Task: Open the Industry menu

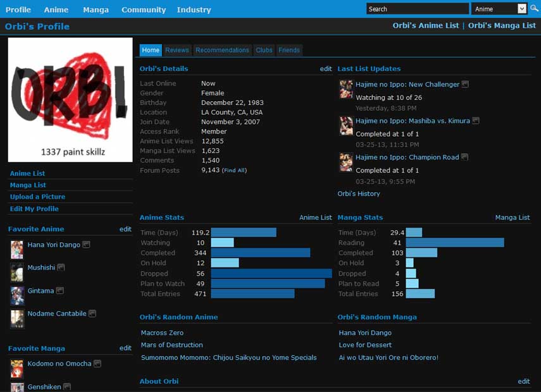Action: 194,9
